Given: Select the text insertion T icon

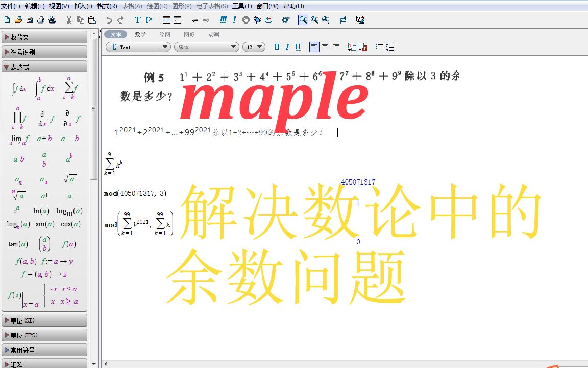Looking at the screenshot, I should tap(138, 20).
